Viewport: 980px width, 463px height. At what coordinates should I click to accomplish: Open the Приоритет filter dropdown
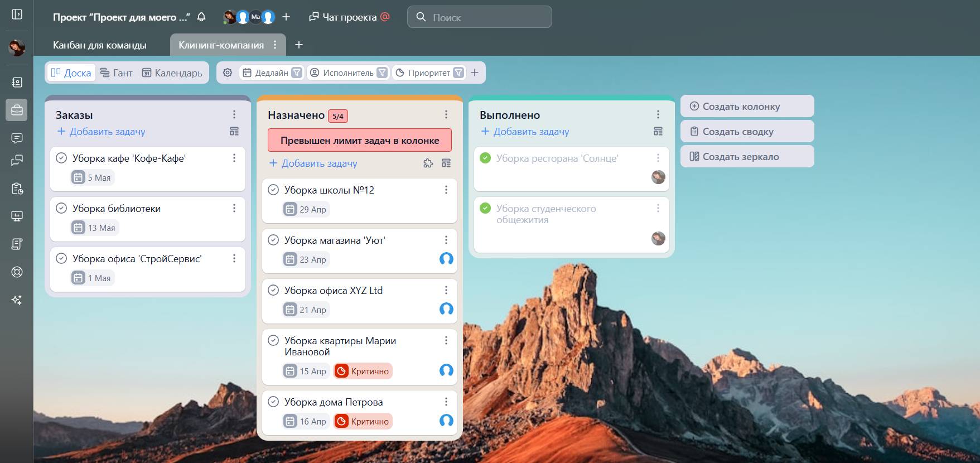coord(458,73)
